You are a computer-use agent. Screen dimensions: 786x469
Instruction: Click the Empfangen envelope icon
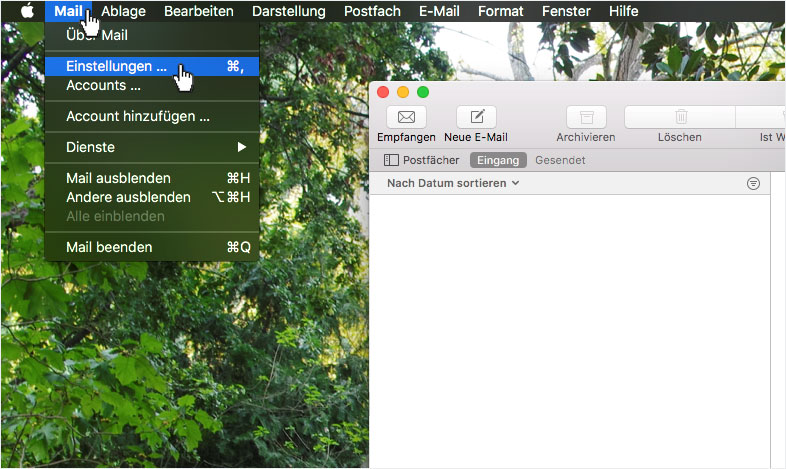click(x=406, y=117)
